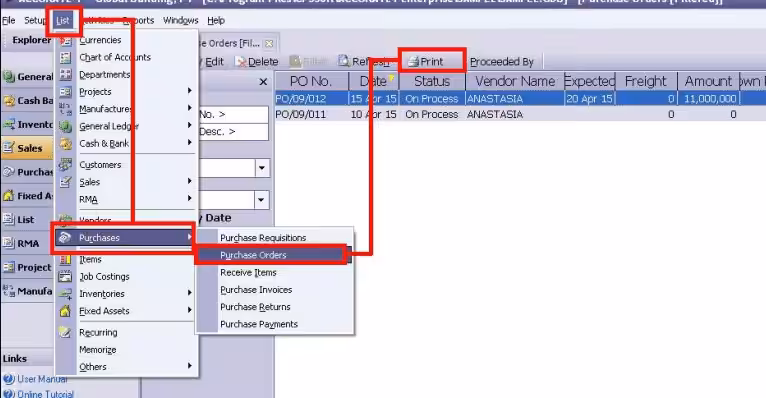Click the User Manual help icon
Screen dimensions: 766x398
coord(8,379)
